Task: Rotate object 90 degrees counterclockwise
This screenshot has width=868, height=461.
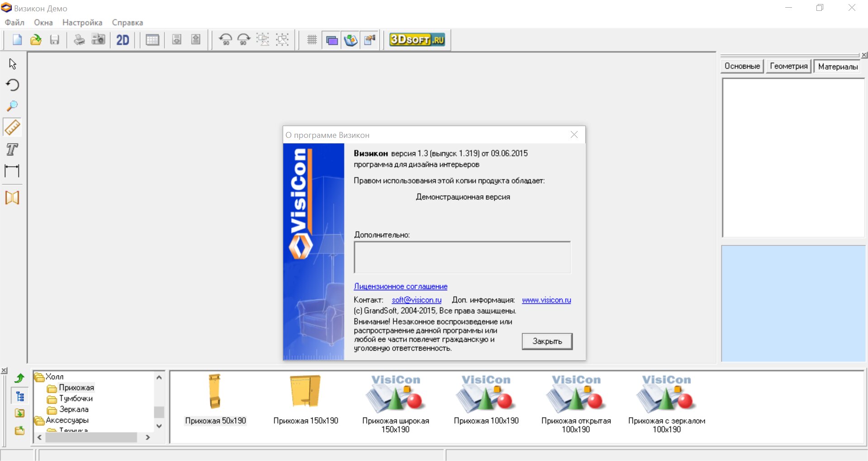Action: coord(225,40)
